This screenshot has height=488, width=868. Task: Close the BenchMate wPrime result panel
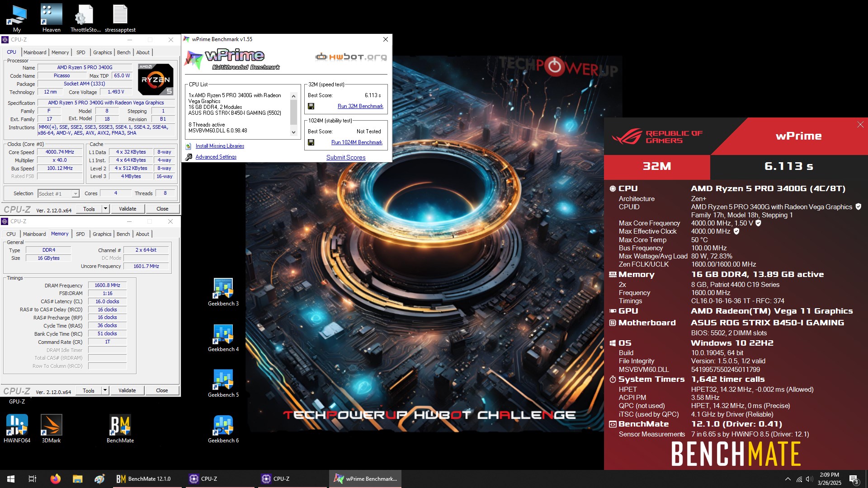[x=860, y=125]
